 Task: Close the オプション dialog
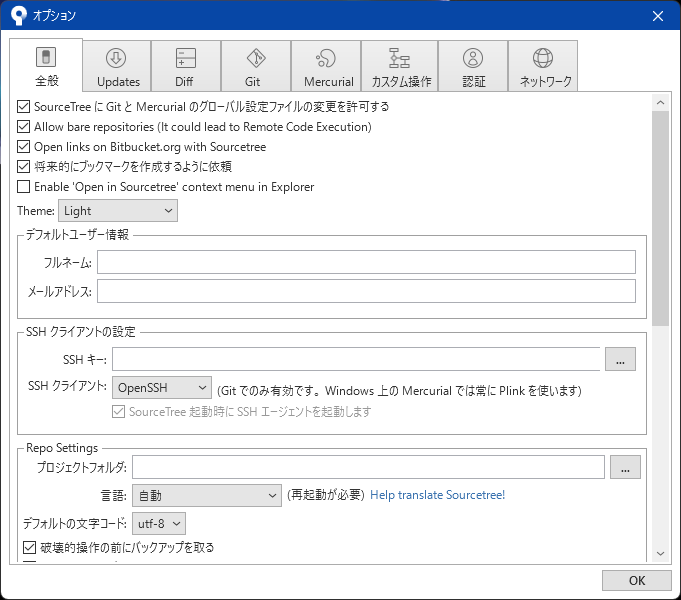tap(658, 16)
